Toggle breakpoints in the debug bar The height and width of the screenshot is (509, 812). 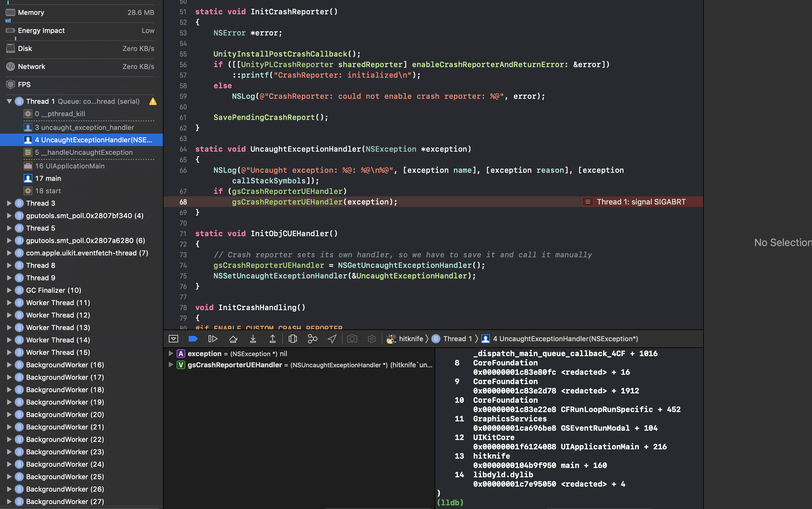(x=193, y=339)
